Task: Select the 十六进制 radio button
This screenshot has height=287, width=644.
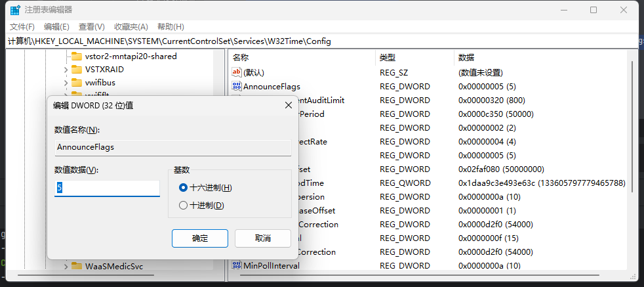Action: point(184,188)
